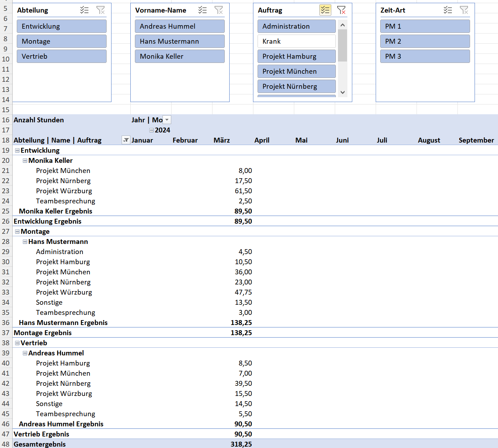Toggle multi-select in the Zeit-Art slicer
This screenshot has height=448, width=498.
[x=448, y=10]
